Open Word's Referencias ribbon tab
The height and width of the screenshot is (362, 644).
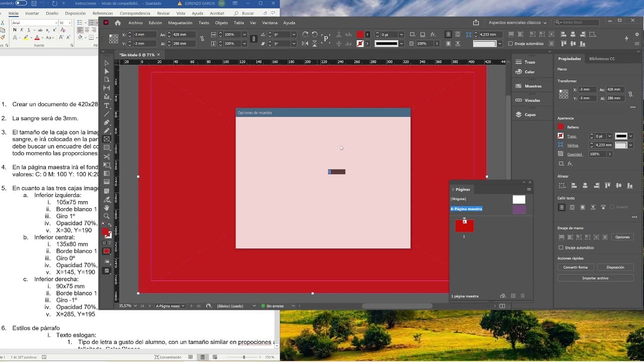click(x=103, y=14)
